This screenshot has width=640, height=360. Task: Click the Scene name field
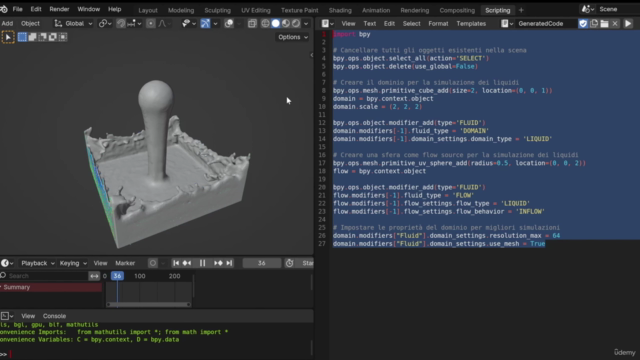click(x=618, y=9)
